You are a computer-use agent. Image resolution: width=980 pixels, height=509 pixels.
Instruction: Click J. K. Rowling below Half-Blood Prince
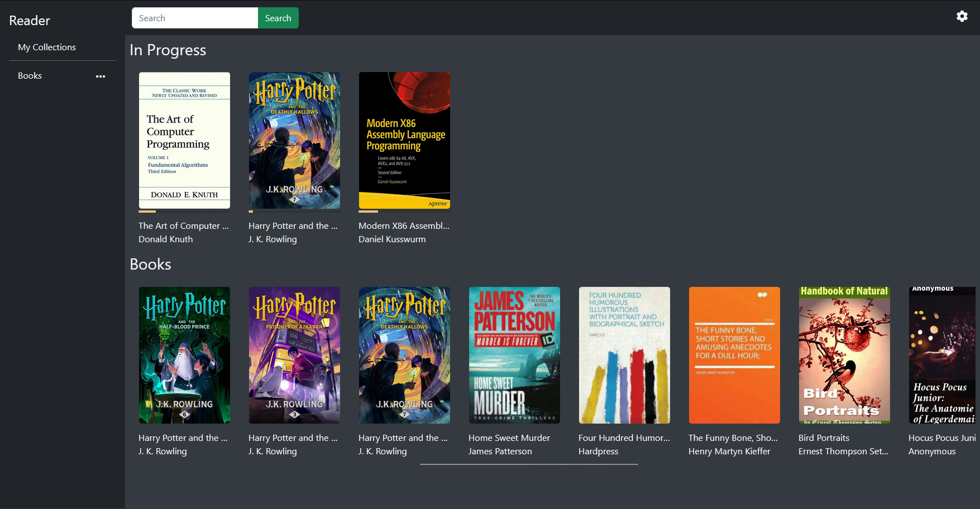click(x=162, y=452)
